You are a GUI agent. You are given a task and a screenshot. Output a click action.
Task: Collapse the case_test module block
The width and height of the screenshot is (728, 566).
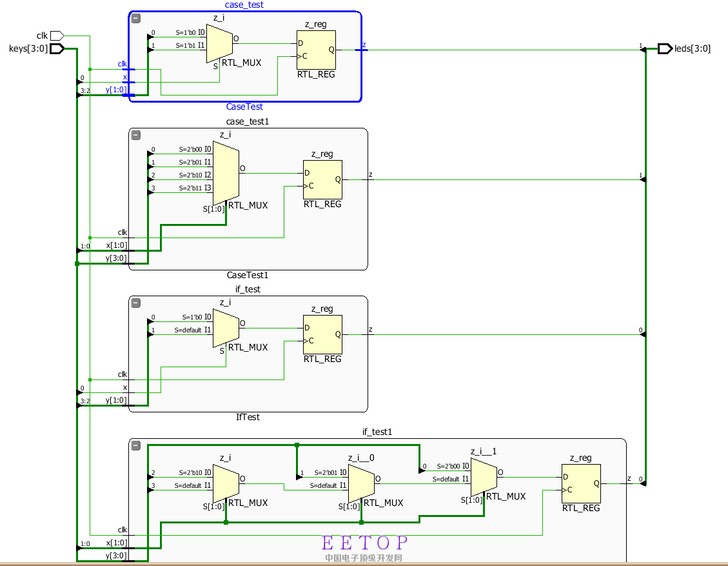coord(136,19)
